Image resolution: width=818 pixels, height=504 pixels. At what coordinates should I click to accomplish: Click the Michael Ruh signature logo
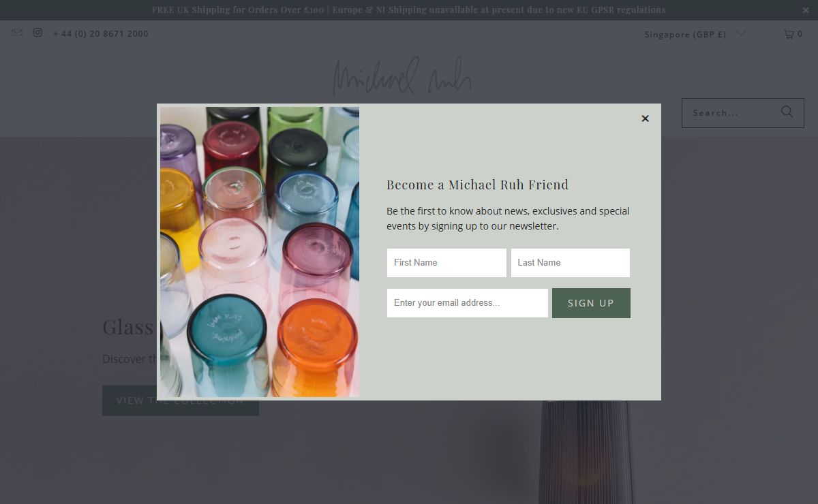click(402, 76)
